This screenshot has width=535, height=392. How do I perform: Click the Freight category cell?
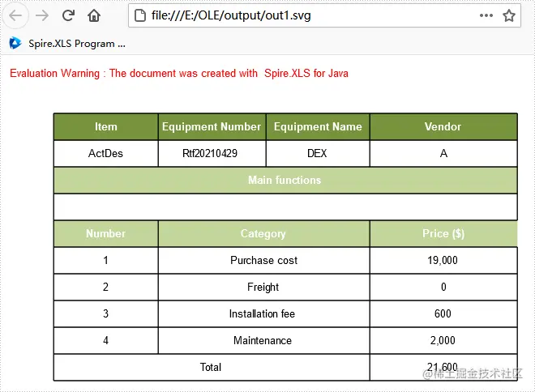(263, 287)
